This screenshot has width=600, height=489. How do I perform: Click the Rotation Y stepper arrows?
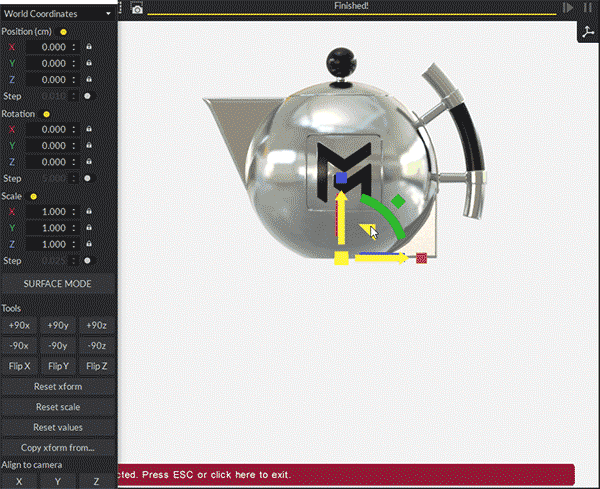[74, 146]
